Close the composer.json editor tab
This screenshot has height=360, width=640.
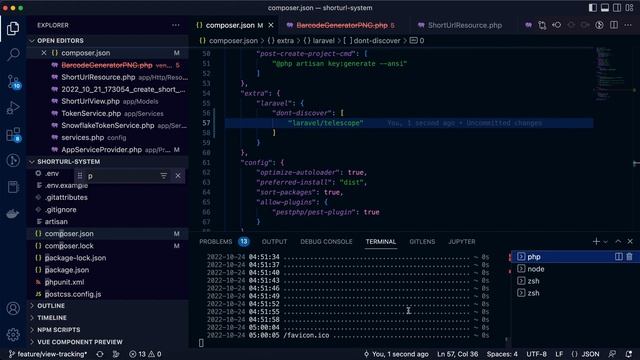tap(271, 25)
